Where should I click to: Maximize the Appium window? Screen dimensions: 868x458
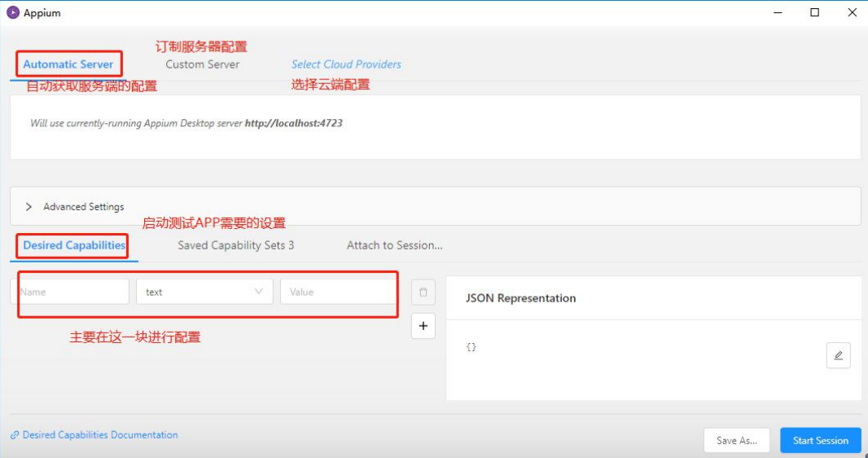[815, 13]
